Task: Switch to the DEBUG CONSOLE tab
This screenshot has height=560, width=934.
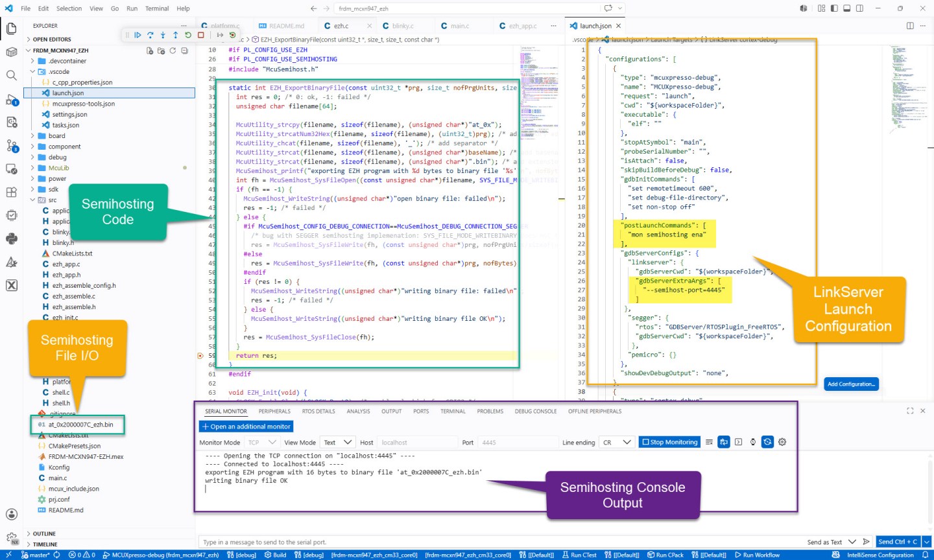Action: 536,412
